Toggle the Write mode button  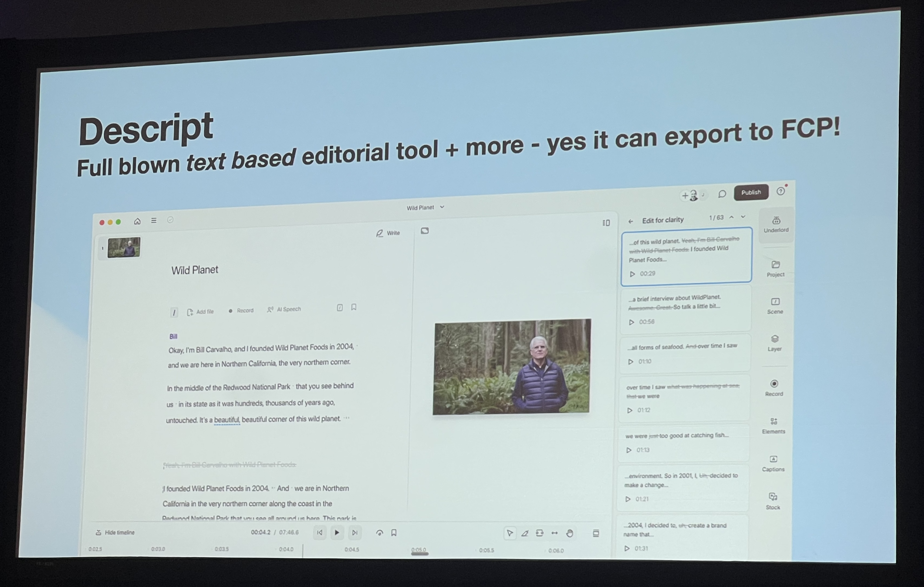coord(388,233)
